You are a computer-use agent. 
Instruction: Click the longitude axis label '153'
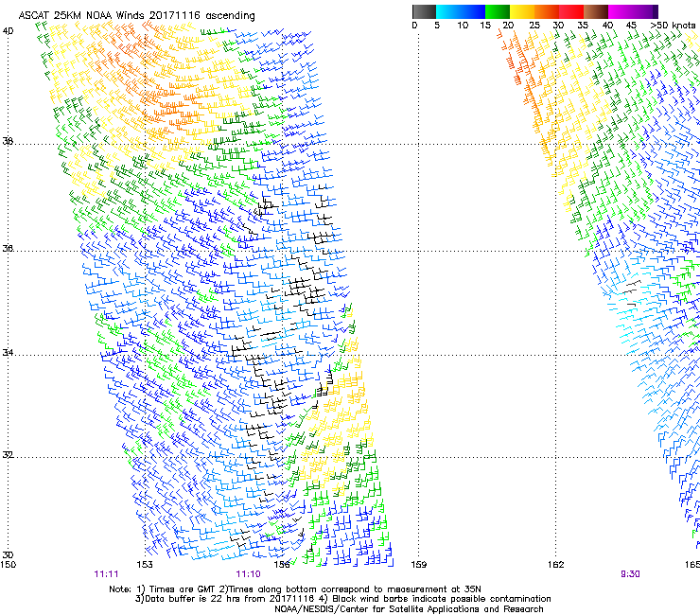145,565
